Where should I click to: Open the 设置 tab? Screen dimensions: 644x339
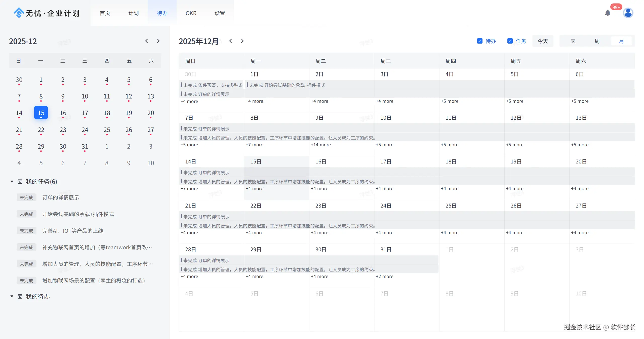pyautogui.click(x=220, y=13)
